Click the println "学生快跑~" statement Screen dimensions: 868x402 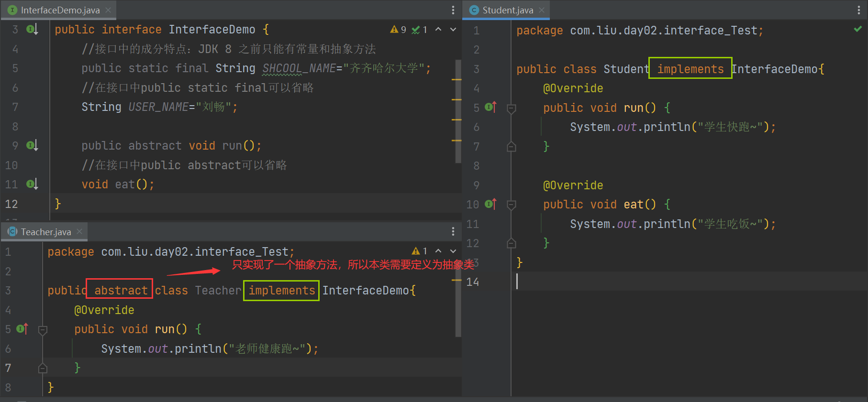point(672,127)
